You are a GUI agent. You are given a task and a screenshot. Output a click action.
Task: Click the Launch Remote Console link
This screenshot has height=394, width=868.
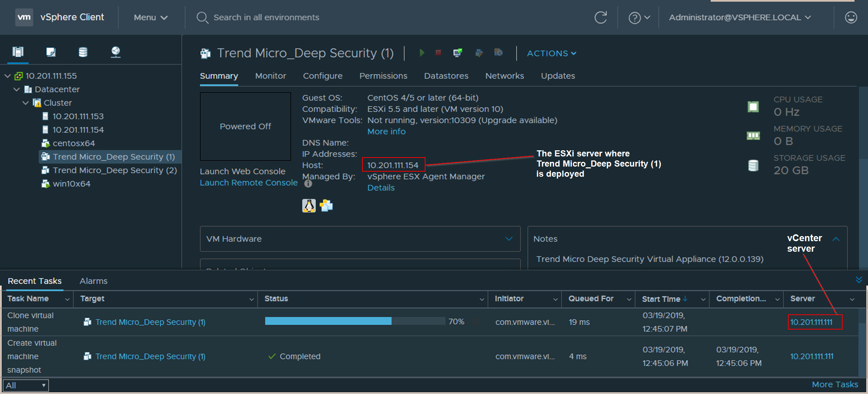point(248,183)
